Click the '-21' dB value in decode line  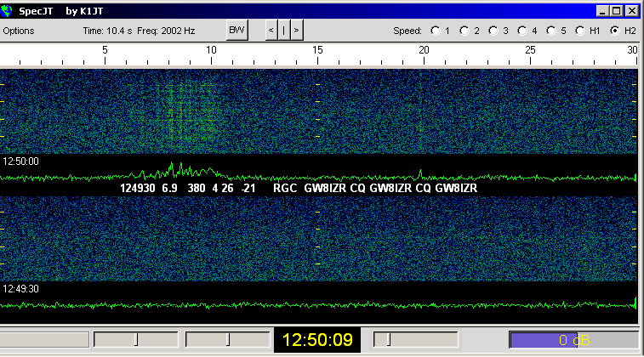[248, 189]
